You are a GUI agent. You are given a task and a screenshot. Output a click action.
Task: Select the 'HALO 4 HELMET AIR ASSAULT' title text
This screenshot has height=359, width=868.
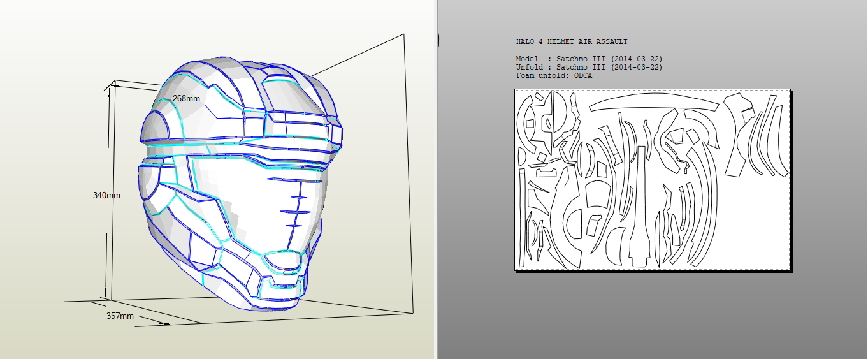(x=572, y=42)
